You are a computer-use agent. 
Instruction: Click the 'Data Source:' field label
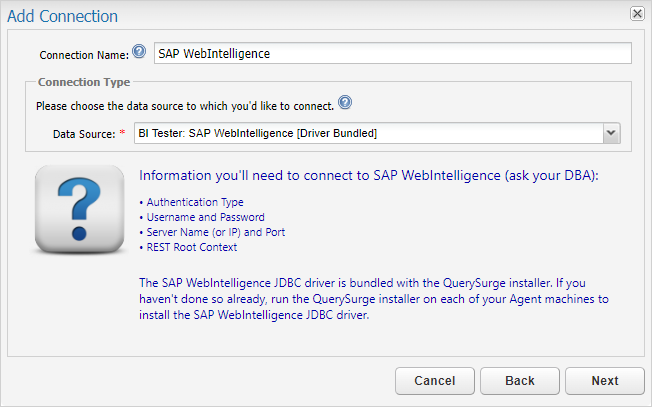point(84,134)
